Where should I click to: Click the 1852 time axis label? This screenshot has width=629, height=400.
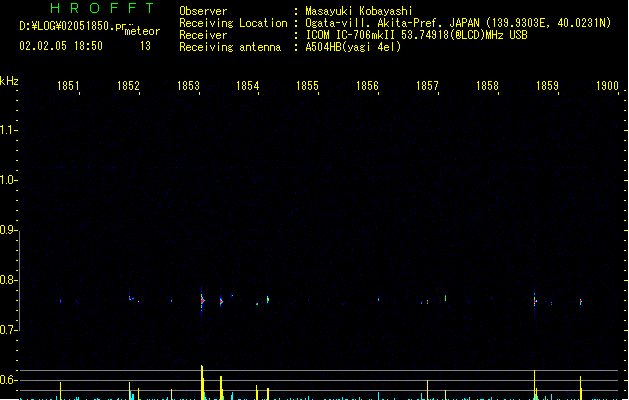[x=128, y=85]
